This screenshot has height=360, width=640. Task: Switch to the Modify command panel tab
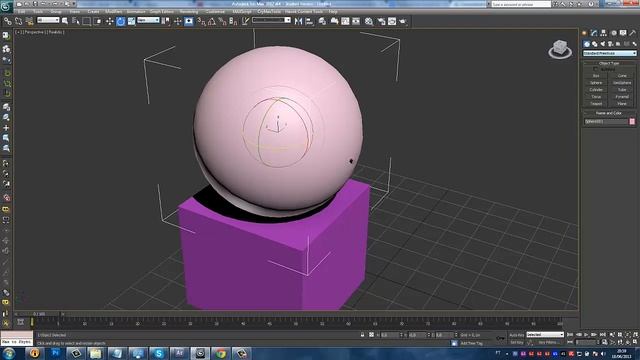pyautogui.click(x=594, y=33)
